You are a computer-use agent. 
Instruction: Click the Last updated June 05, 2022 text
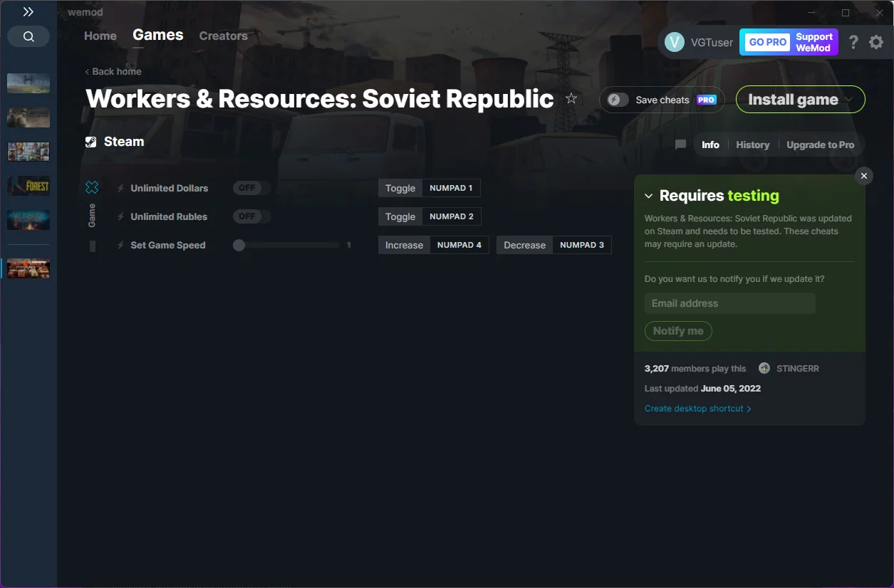click(702, 389)
